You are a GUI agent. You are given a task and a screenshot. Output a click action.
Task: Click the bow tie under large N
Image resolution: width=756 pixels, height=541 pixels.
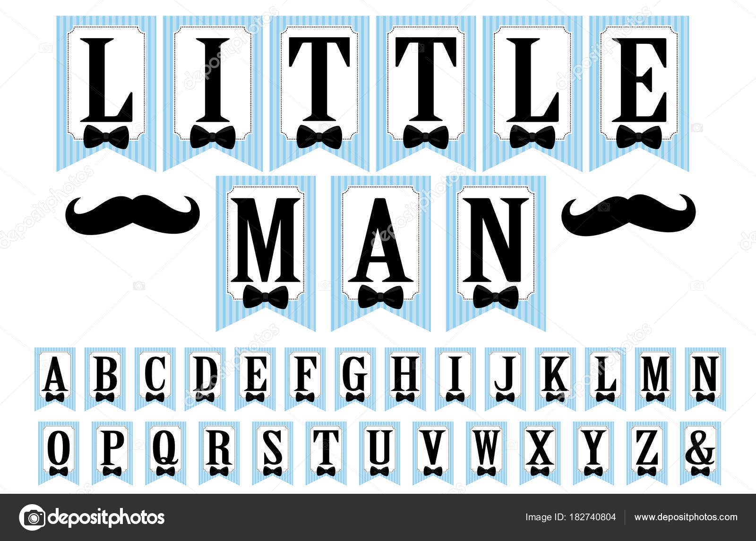click(496, 297)
